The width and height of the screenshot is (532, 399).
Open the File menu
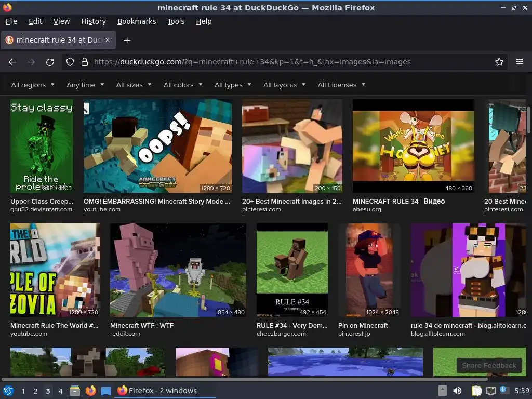(11, 21)
